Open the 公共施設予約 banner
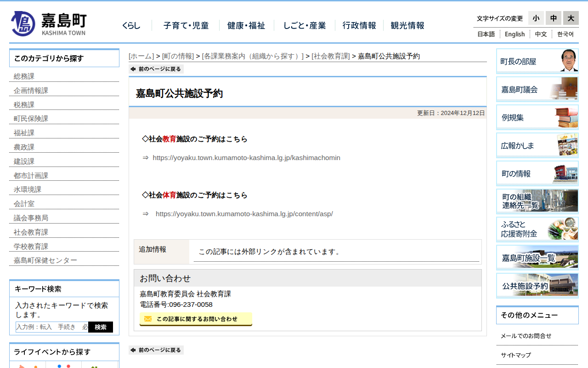 [537, 285]
